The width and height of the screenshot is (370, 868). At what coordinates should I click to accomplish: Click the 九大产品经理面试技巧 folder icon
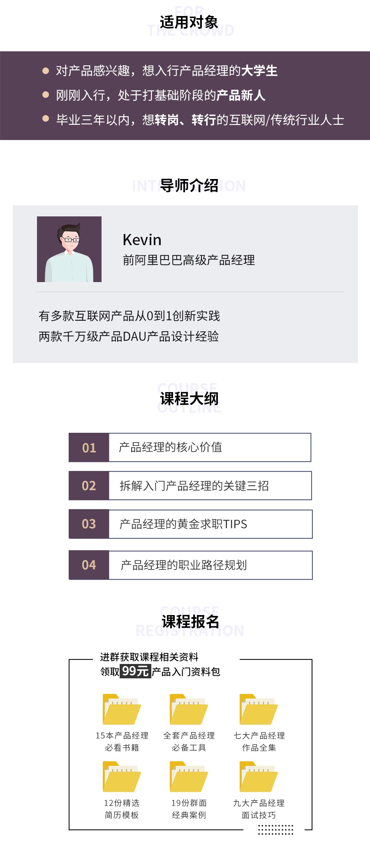259,776
